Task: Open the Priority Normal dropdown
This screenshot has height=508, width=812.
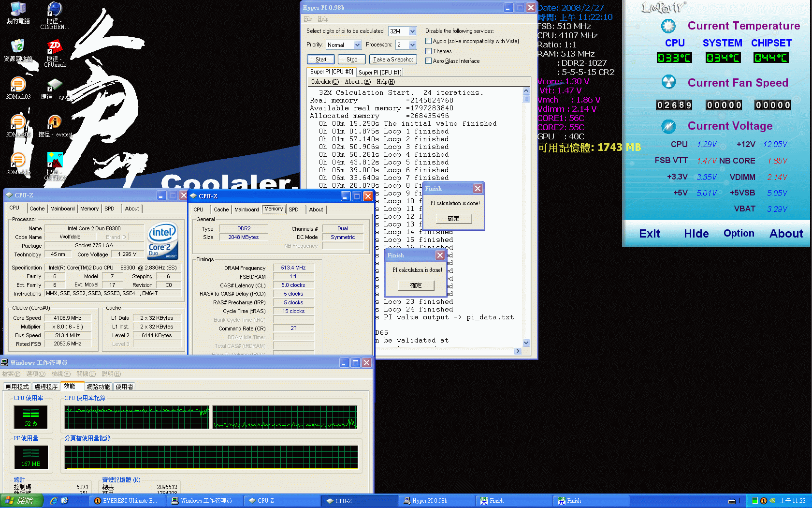Action: coord(357,45)
